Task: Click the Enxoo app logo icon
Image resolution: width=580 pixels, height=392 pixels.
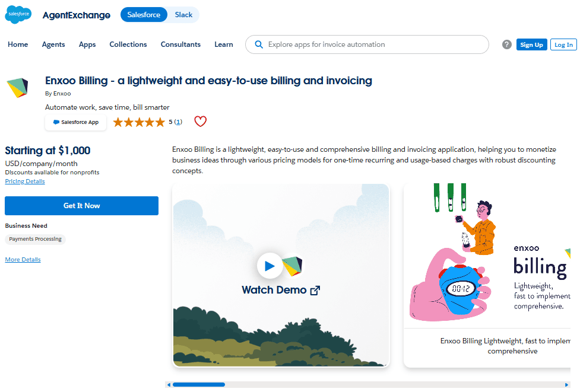Action: [x=17, y=88]
